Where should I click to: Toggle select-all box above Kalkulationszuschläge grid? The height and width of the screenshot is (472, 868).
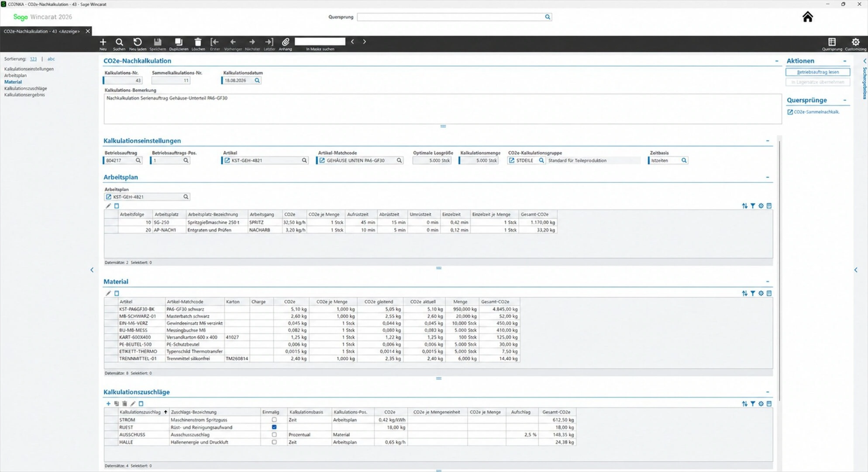[x=141, y=404]
